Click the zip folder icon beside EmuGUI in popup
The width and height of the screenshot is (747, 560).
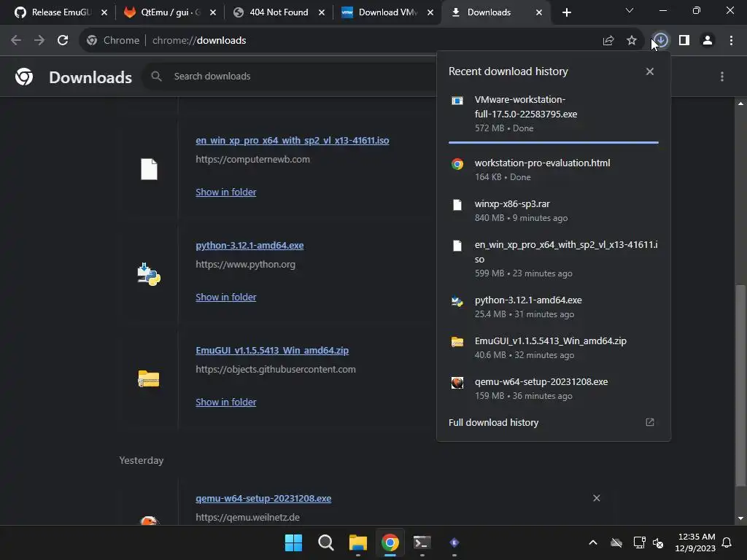457,342
